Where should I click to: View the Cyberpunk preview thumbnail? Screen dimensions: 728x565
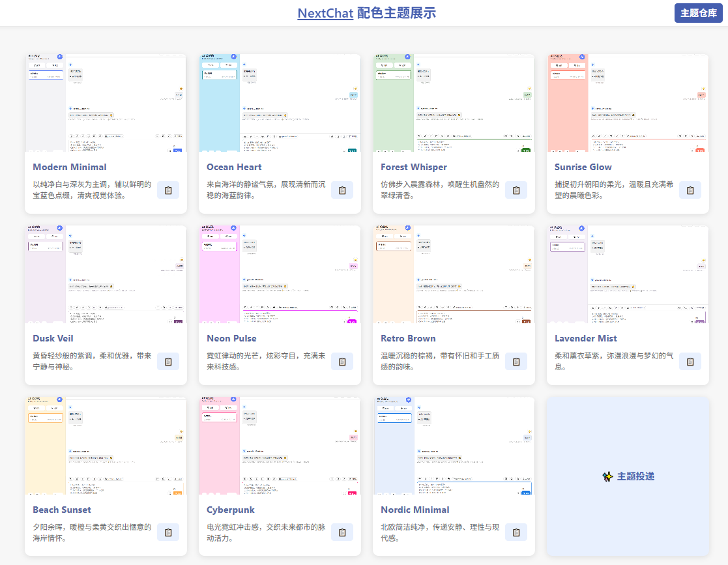coord(280,446)
